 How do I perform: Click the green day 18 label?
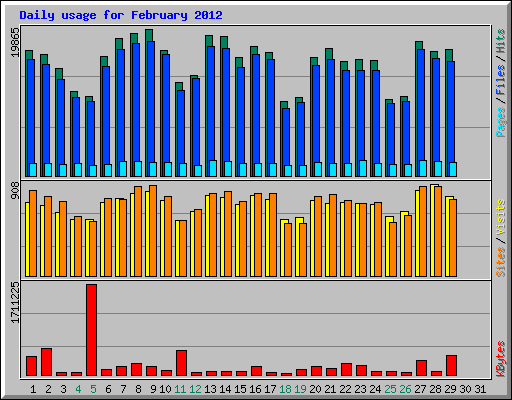coord(285,389)
